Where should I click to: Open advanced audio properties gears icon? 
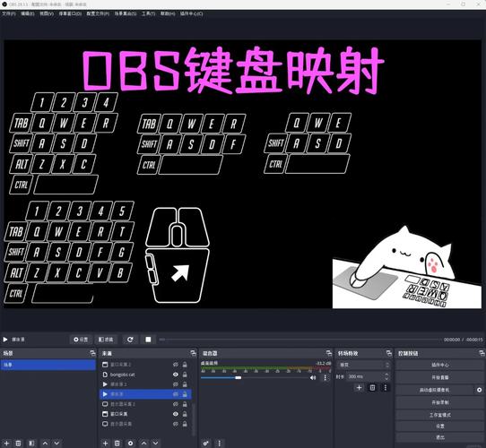206,444
